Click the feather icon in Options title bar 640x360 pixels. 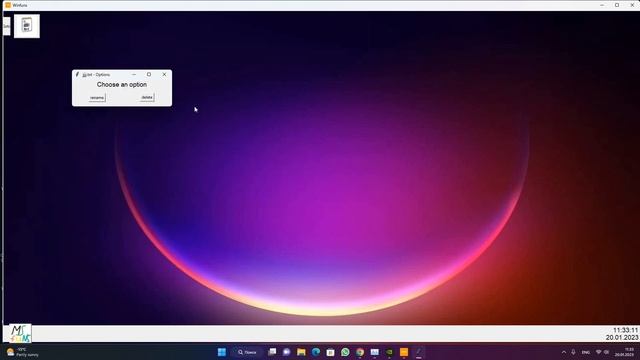(x=77, y=74)
